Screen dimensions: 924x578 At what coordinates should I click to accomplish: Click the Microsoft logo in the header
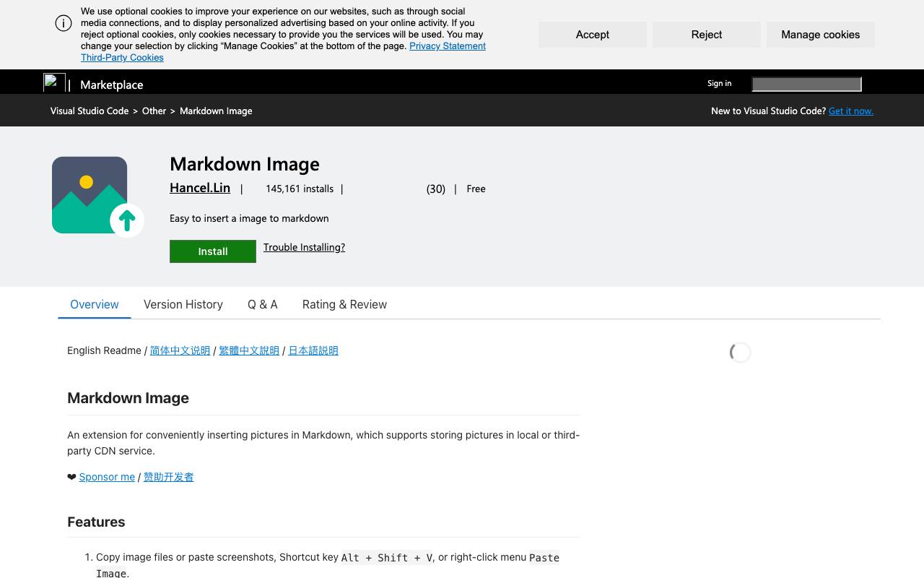point(54,83)
